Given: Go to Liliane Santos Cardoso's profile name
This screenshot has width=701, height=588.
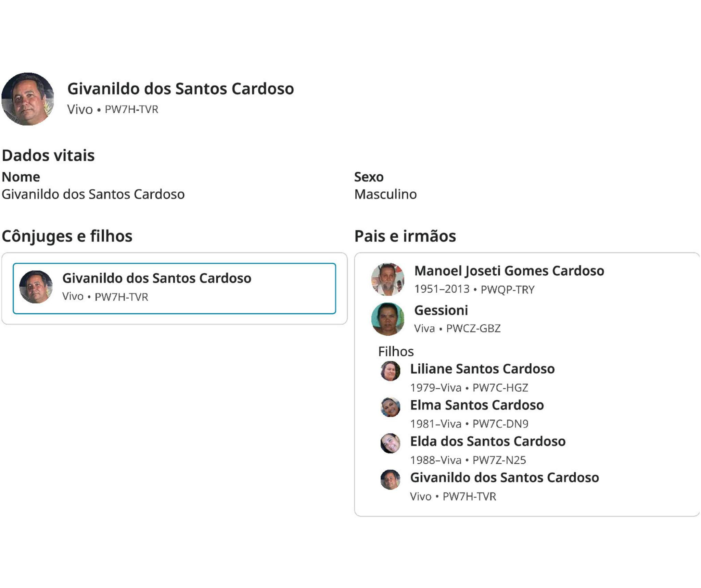Looking at the screenshot, I should click(x=482, y=369).
